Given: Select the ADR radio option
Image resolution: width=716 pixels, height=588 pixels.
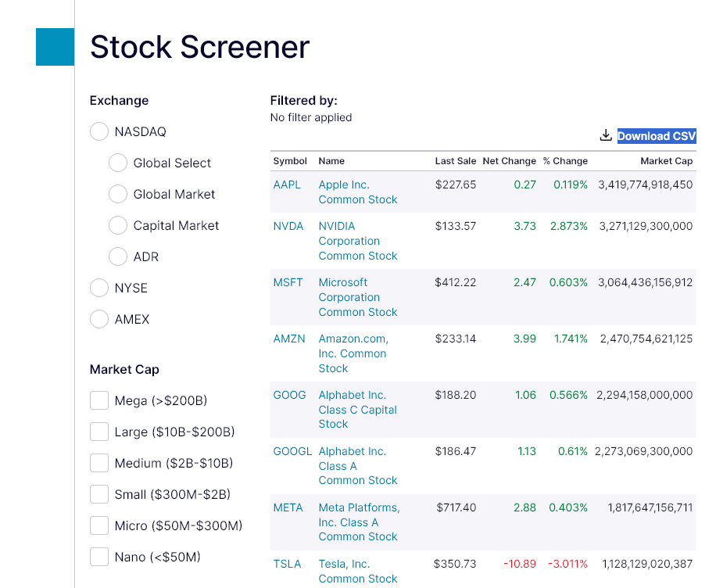Looking at the screenshot, I should point(118,256).
